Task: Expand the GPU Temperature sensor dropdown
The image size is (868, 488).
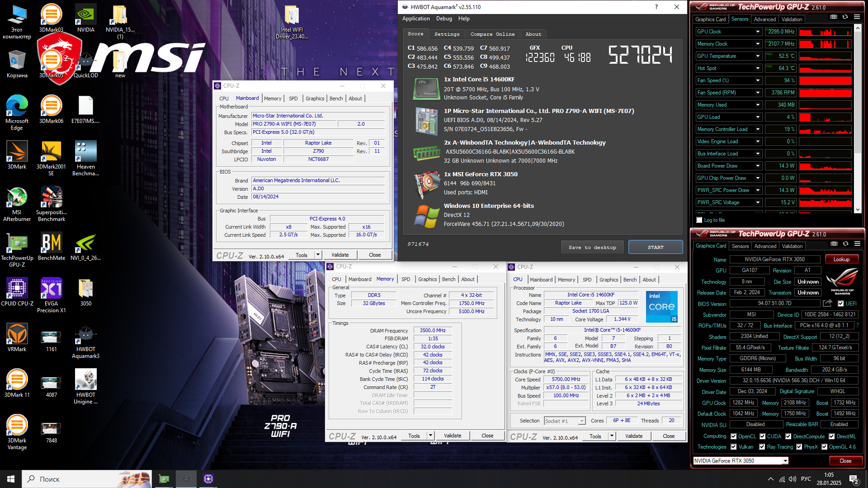Action: coord(758,56)
